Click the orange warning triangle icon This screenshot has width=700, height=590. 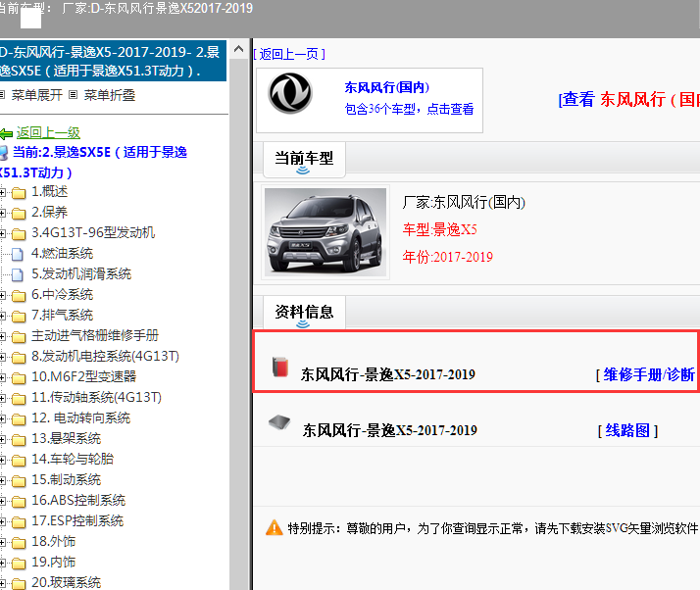point(275,527)
